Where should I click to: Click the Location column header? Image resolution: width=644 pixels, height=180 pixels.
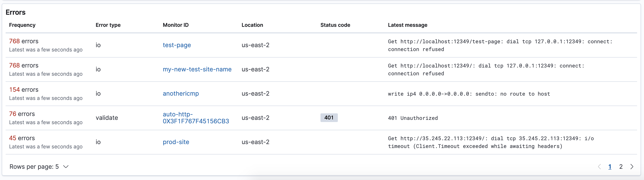click(x=252, y=25)
